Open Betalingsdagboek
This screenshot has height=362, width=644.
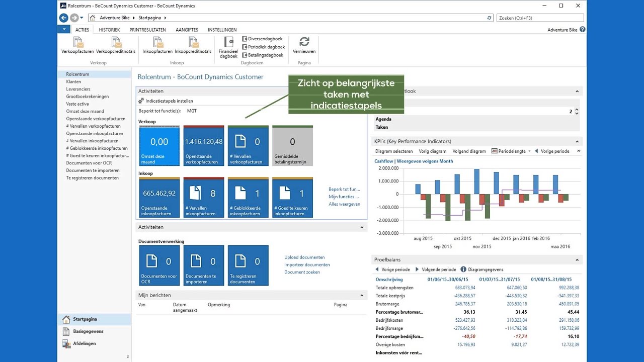[263, 55]
